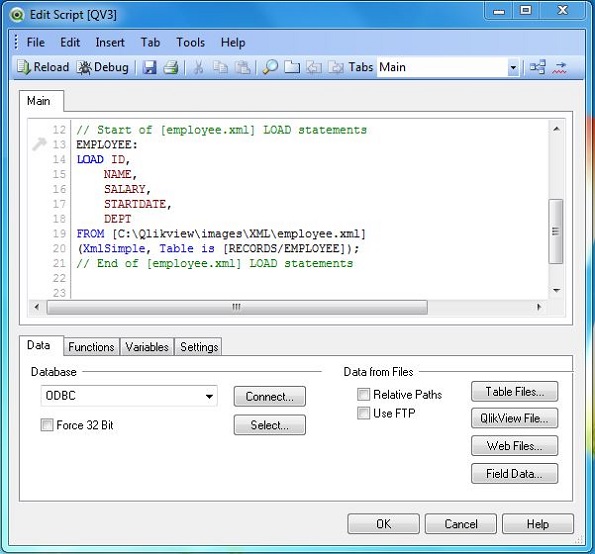Viewport: 595px width, 554px height.
Task: Cut selection with the scissors icon
Action: point(198,68)
